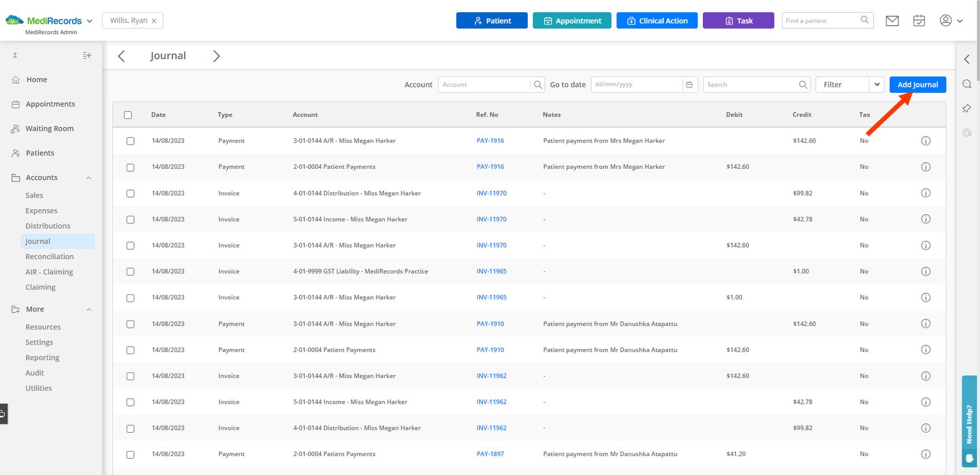980x475 pixels.
Task: Click the Find a patient field
Action: click(821, 21)
